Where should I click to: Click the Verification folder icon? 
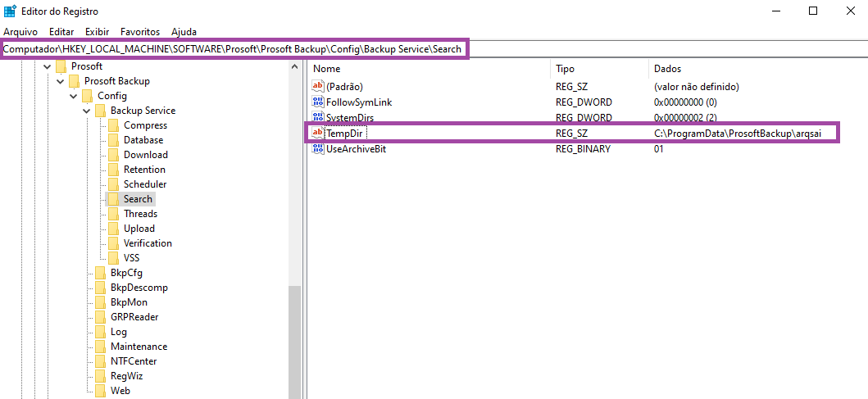click(113, 243)
